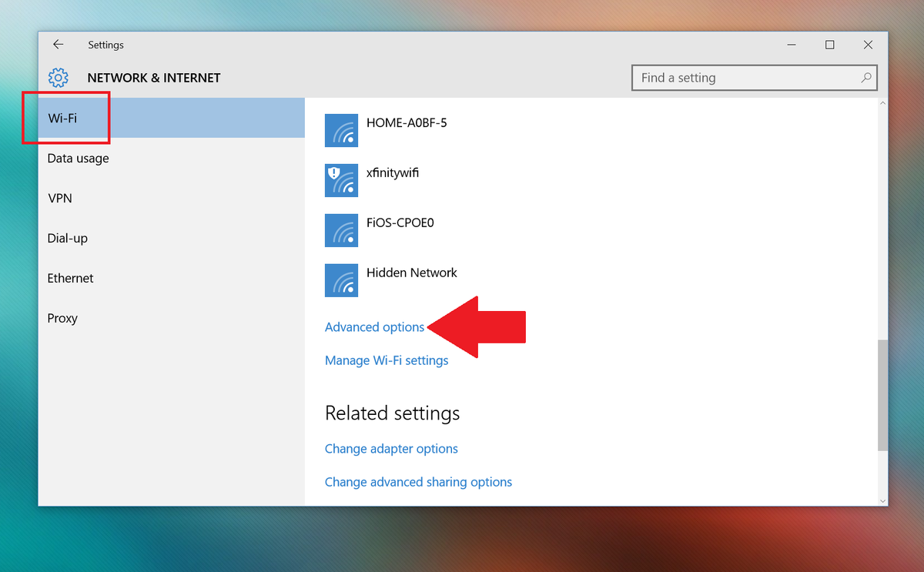Click the Hidden Network Wi-Fi icon

point(341,279)
